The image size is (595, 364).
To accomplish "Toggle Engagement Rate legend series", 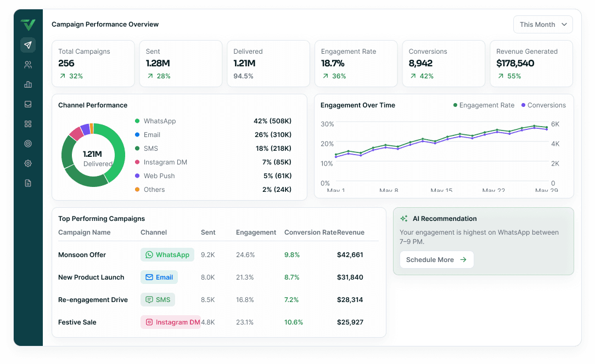I will click(x=484, y=105).
